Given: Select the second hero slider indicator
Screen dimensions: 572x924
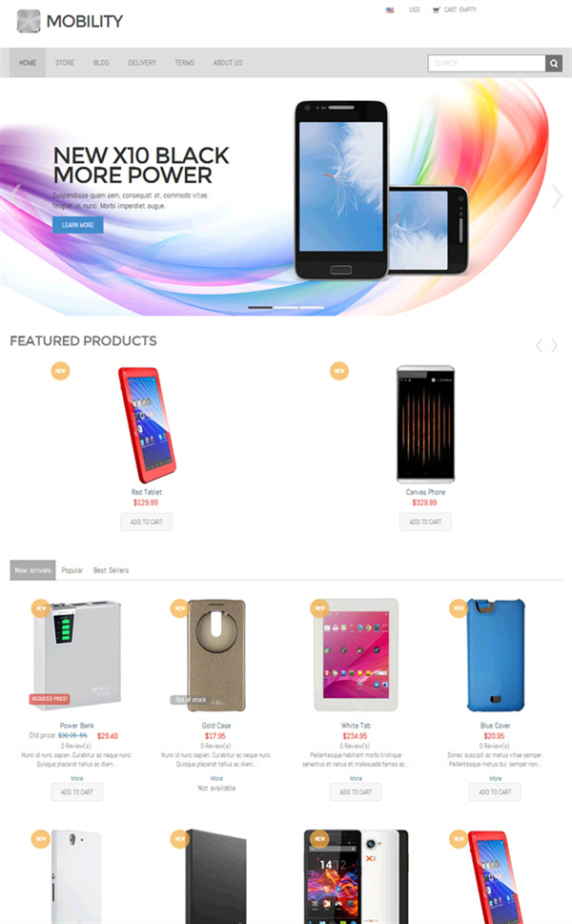Looking at the screenshot, I should (x=286, y=308).
